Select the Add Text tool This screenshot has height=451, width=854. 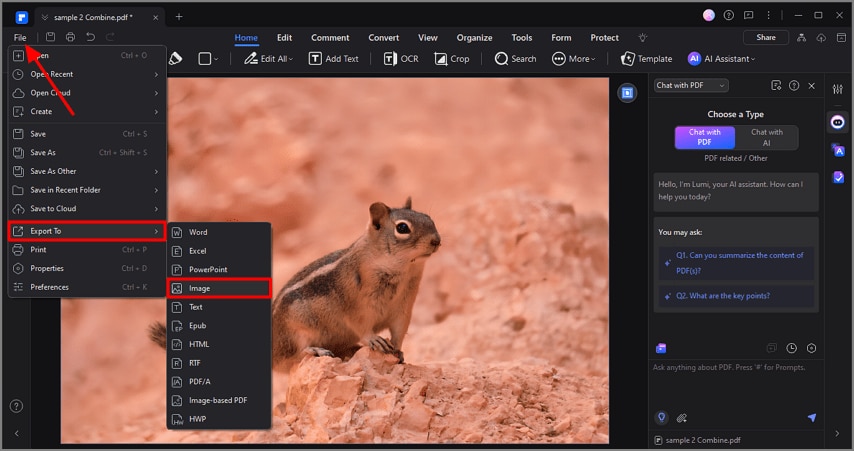click(334, 59)
